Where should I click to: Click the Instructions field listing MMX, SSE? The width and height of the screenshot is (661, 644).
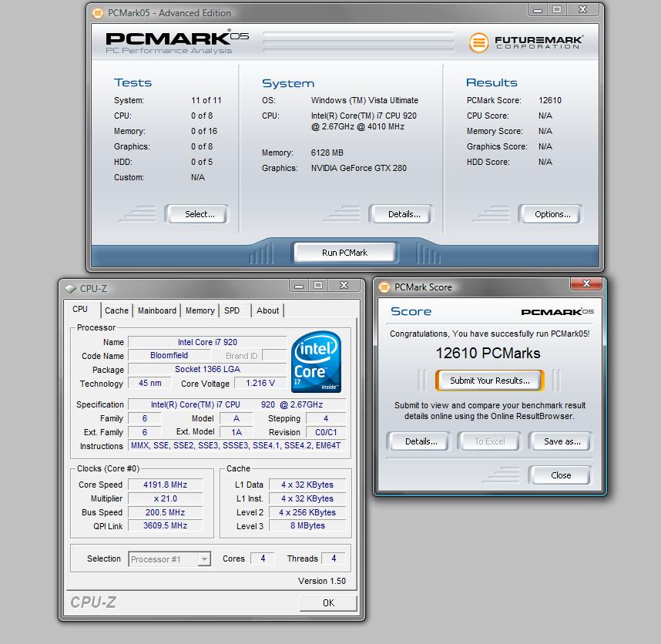click(x=236, y=445)
